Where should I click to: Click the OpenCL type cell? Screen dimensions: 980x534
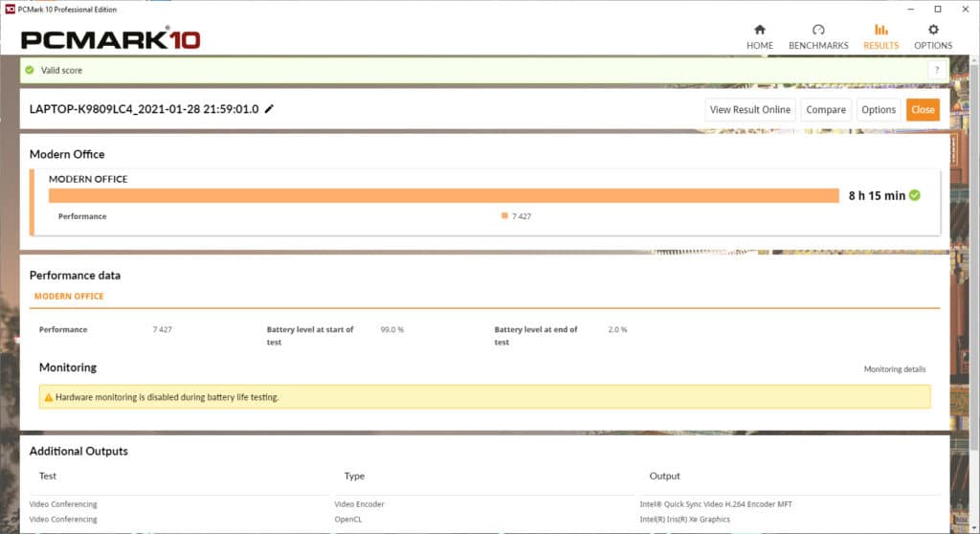tap(348, 519)
